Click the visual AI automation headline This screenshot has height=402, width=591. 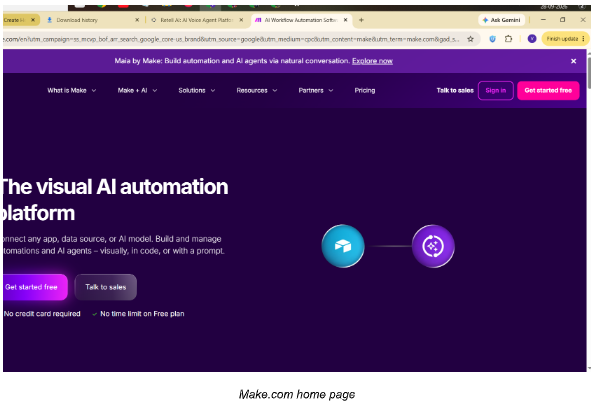click(115, 200)
